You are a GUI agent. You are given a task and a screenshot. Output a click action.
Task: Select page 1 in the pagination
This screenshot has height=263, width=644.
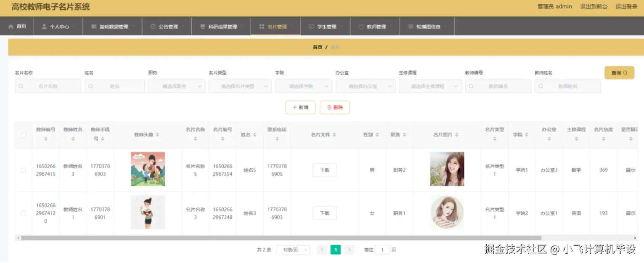(335, 250)
